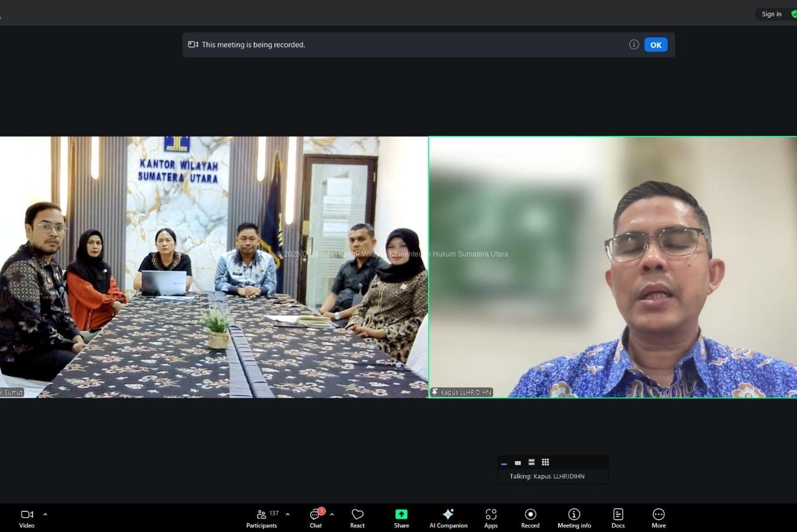Select the Kapus LLHPJDIHN speaker video tile

pyautogui.click(x=613, y=267)
